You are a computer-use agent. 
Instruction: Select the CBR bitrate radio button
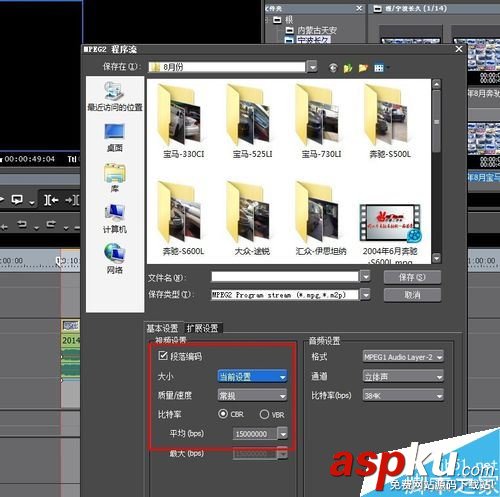222,414
